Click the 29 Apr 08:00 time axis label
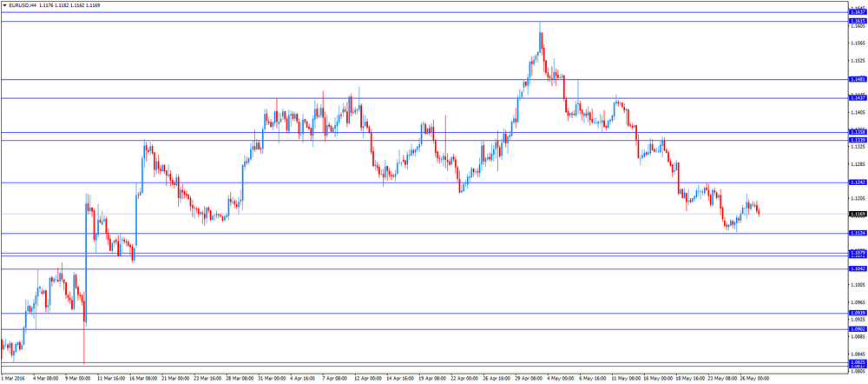The height and width of the screenshot is (384, 868). tap(529, 379)
